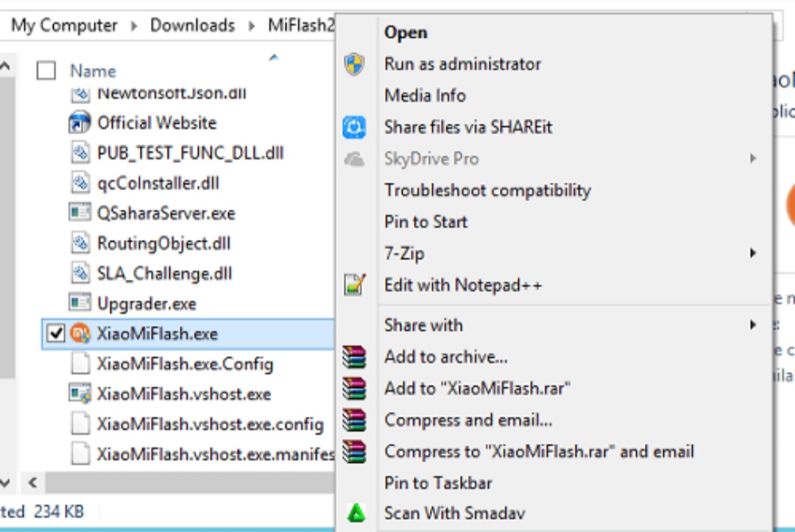Screen dimensions: 795x532
Task: Click WinRAR icon beside Add to archive
Action: coord(354,357)
